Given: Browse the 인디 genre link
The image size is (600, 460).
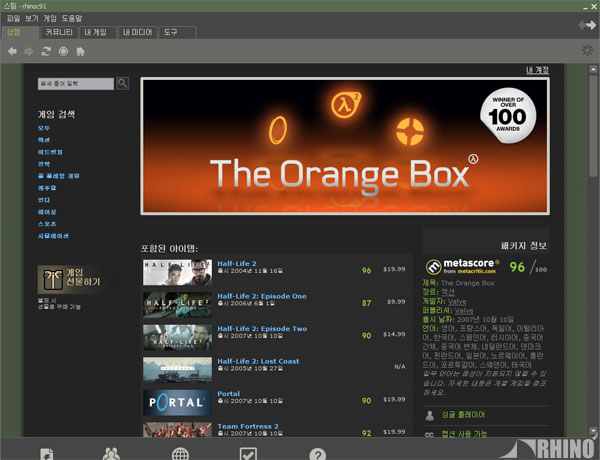Looking at the screenshot, I should point(44,200).
